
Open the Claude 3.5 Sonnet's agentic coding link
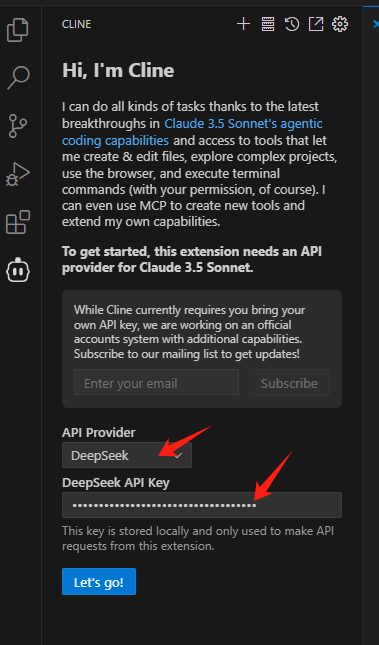pos(192,132)
